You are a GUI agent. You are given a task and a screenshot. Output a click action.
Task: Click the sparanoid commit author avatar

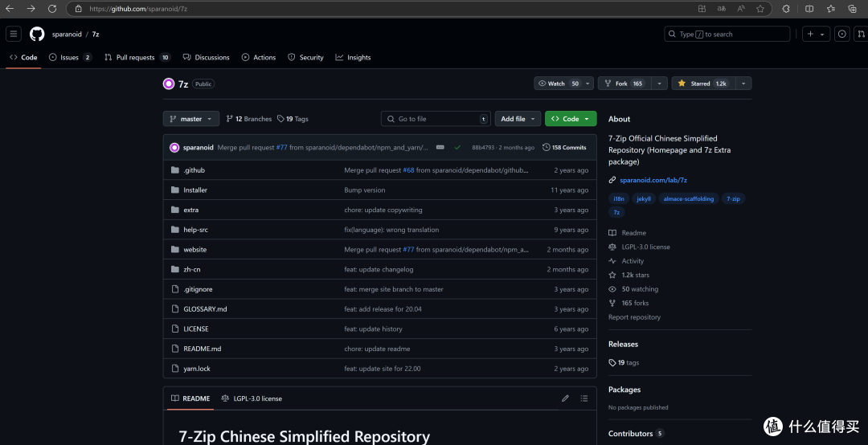click(x=174, y=147)
